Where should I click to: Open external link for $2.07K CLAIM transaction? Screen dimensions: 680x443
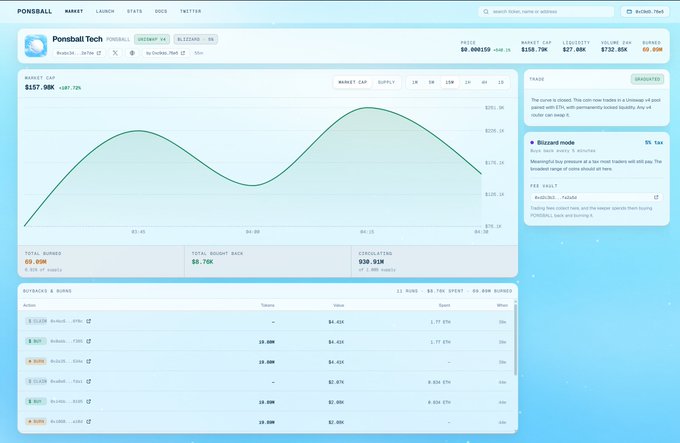click(88, 381)
